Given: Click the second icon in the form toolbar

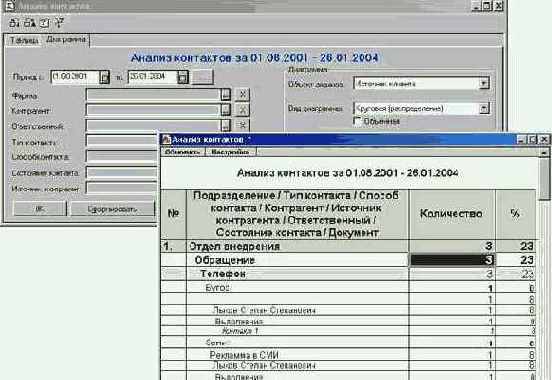Looking at the screenshot, I should click(30, 23).
